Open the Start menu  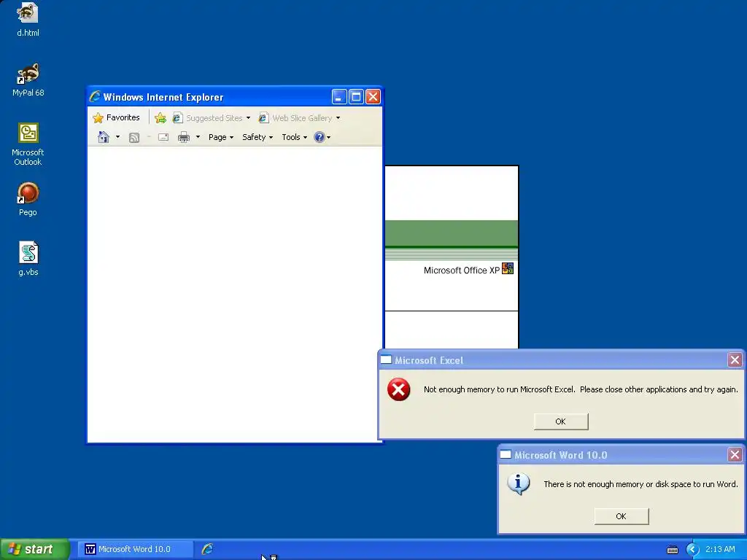point(34,549)
